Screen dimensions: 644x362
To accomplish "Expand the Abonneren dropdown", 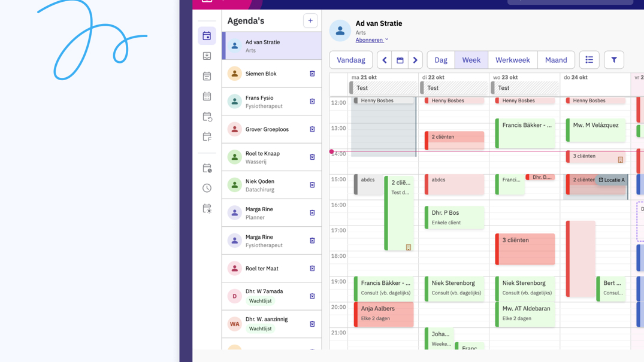I will (x=371, y=40).
